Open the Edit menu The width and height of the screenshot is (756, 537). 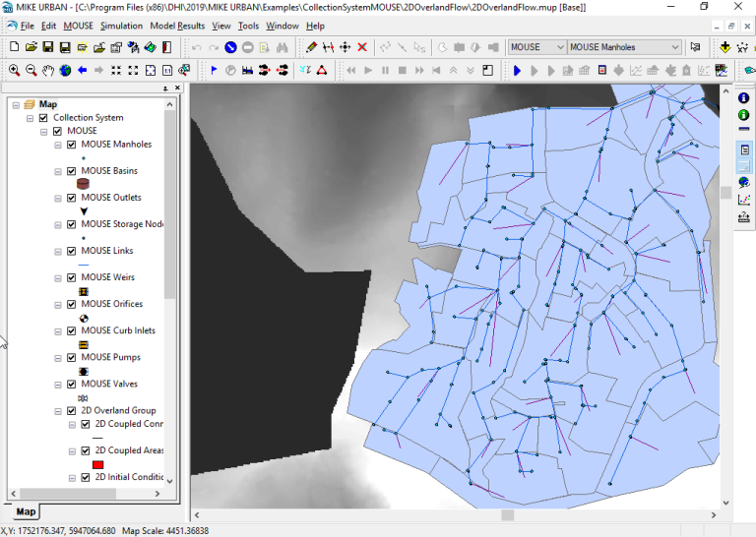[x=48, y=26]
